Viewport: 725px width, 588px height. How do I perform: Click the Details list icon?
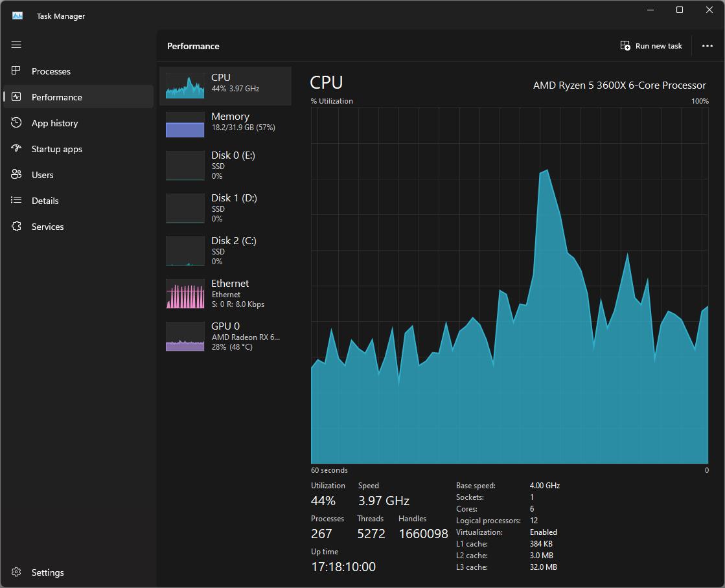pos(16,200)
